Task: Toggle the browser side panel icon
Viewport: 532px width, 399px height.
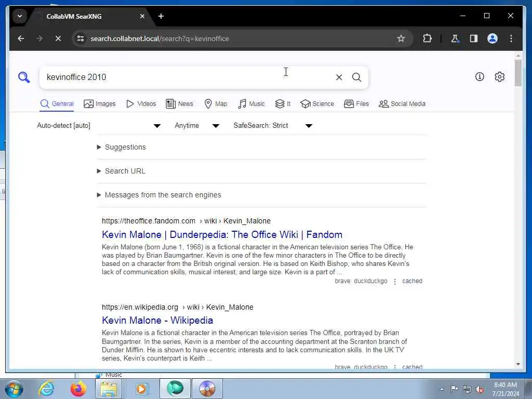Action: (x=474, y=38)
